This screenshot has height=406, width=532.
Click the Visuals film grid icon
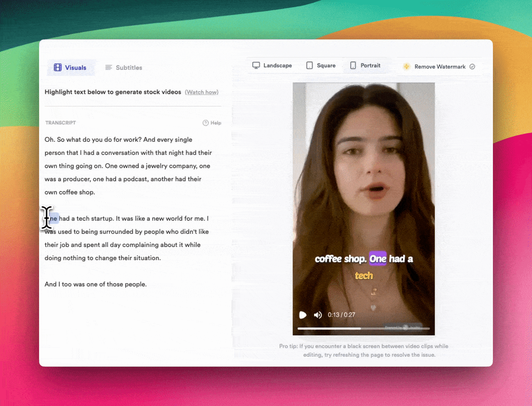[57, 68]
